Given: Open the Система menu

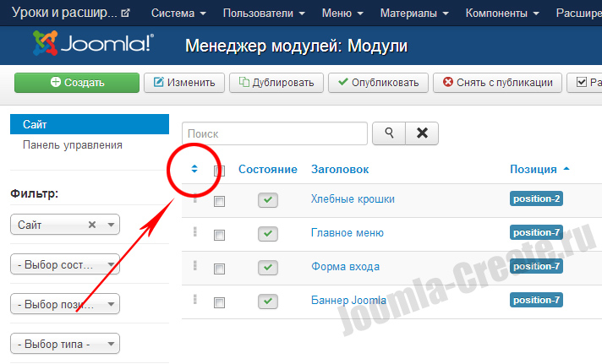Looking at the screenshot, I should 178,14.
